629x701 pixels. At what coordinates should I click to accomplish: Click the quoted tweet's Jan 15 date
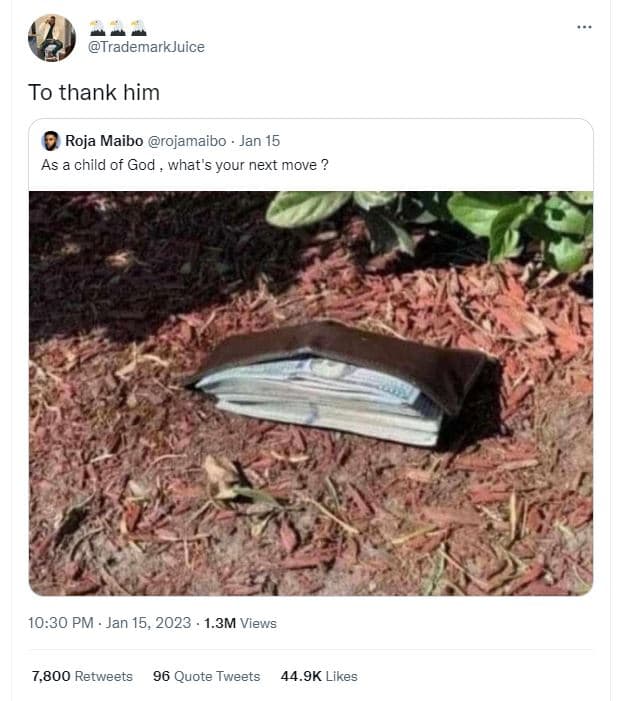(260, 140)
